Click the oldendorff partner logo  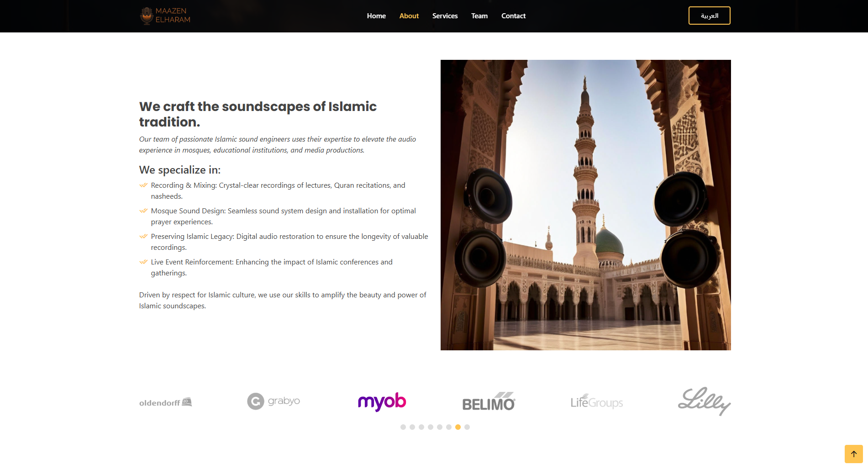(x=166, y=402)
